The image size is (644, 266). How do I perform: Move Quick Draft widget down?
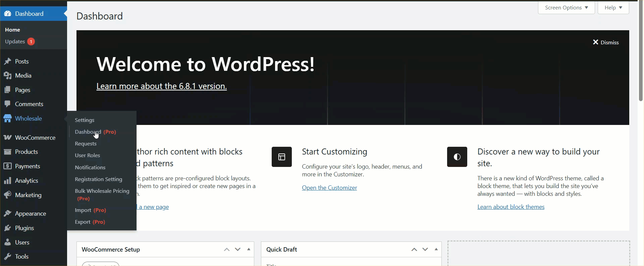coord(425,250)
